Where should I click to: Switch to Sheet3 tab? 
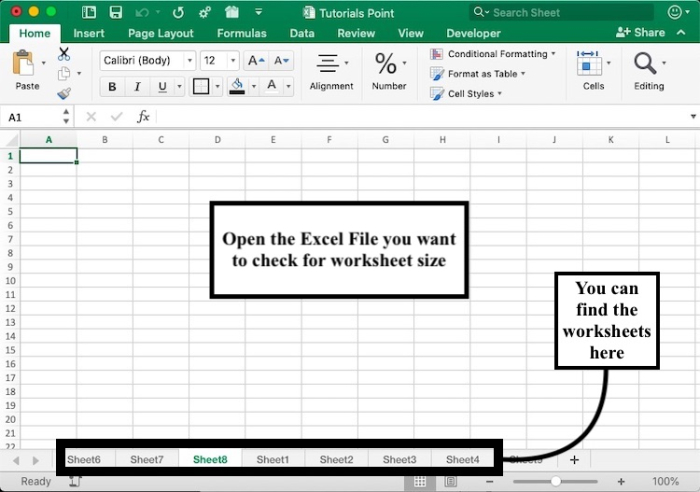(x=400, y=459)
